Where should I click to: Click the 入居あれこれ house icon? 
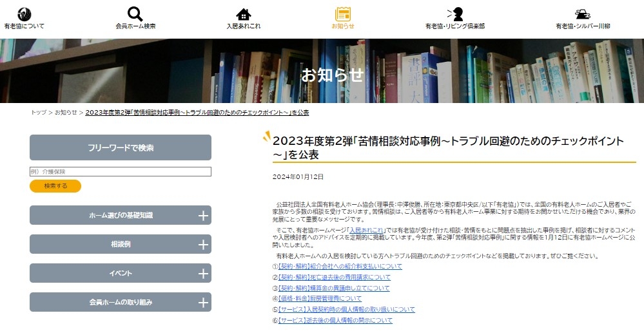click(x=244, y=14)
